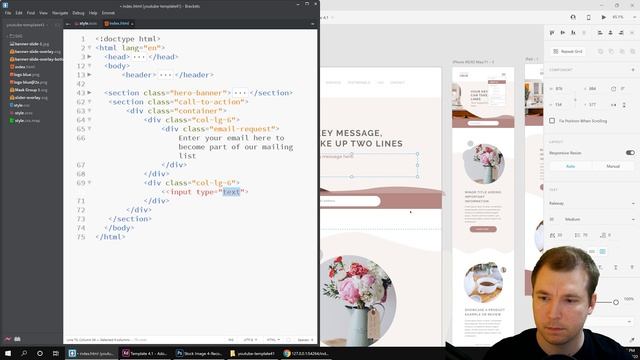640x360 pixels.
Task: Click the taskbar search magnifier icon
Action: coord(24,353)
